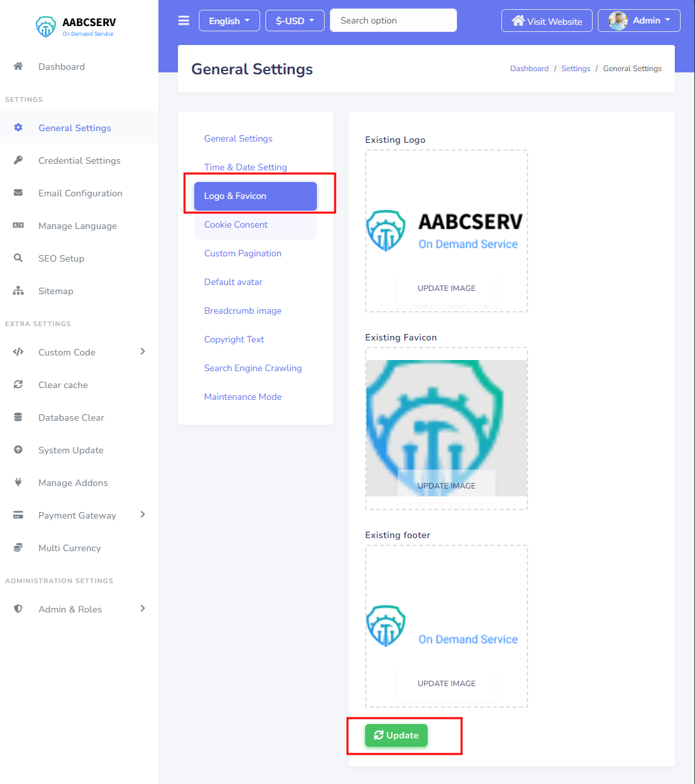695x784 pixels.
Task: Click the green Update button
Action: point(396,735)
